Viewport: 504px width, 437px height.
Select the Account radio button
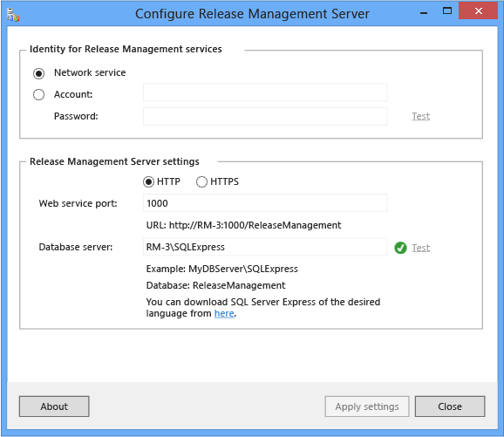[x=38, y=94]
